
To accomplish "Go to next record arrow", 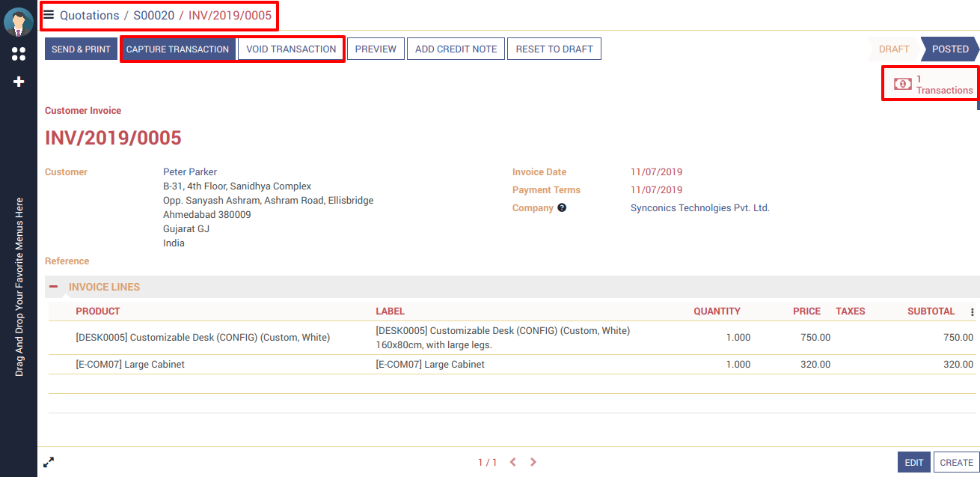I will (x=533, y=463).
